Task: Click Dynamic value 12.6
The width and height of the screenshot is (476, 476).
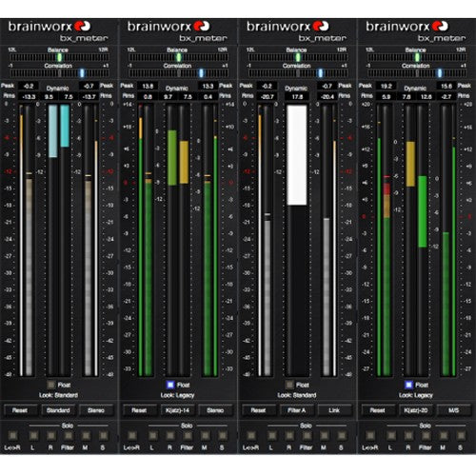Action: (426, 96)
